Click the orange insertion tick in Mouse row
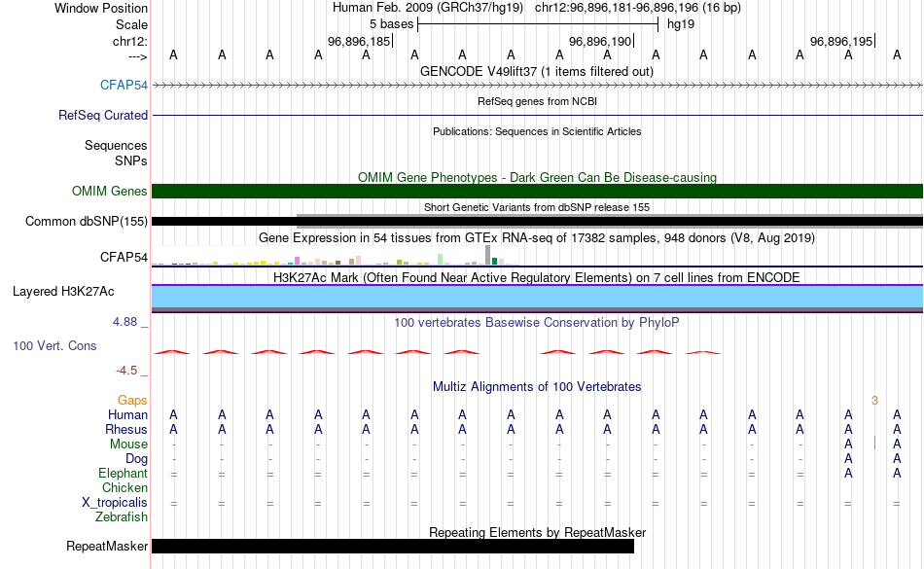 (x=874, y=443)
